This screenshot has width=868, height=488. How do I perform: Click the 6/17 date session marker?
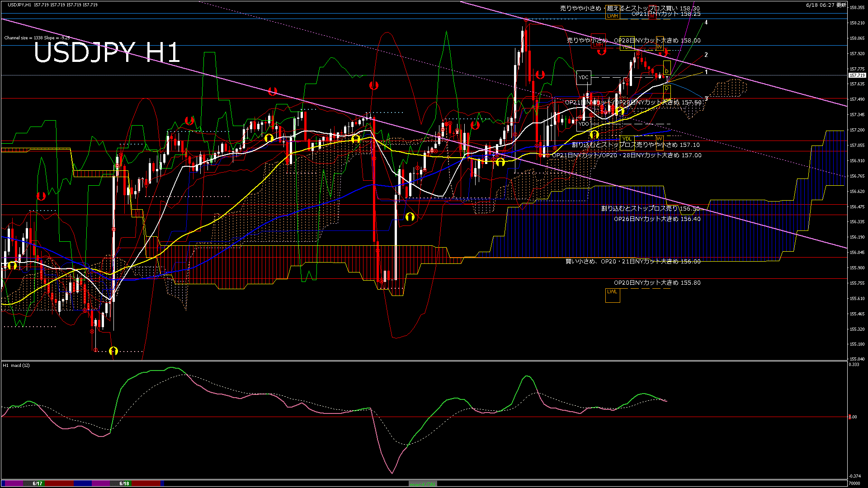[38, 483]
